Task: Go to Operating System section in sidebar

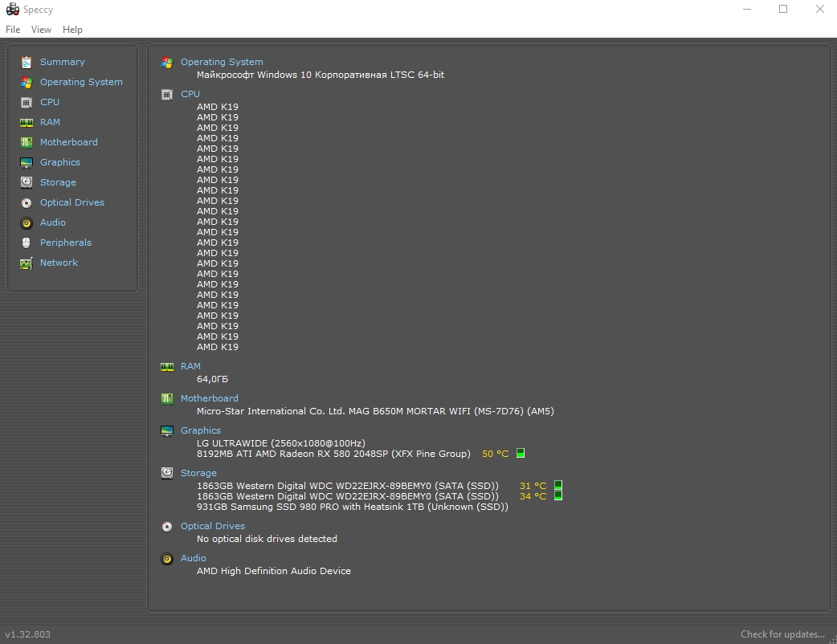Action: click(x=81, y=82)
